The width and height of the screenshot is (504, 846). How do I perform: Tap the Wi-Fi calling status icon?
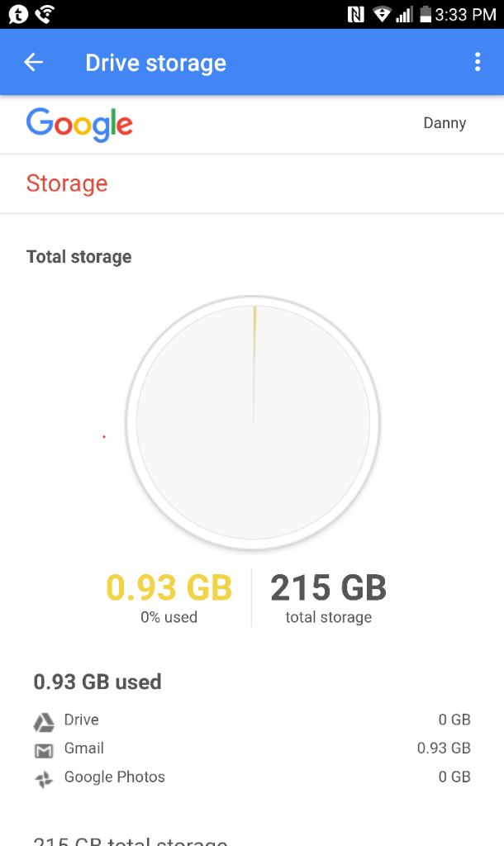(45, 15)
